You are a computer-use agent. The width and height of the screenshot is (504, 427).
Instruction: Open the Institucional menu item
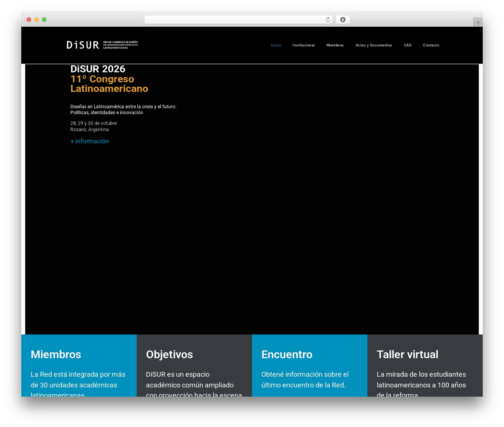(x=304, y=45)
